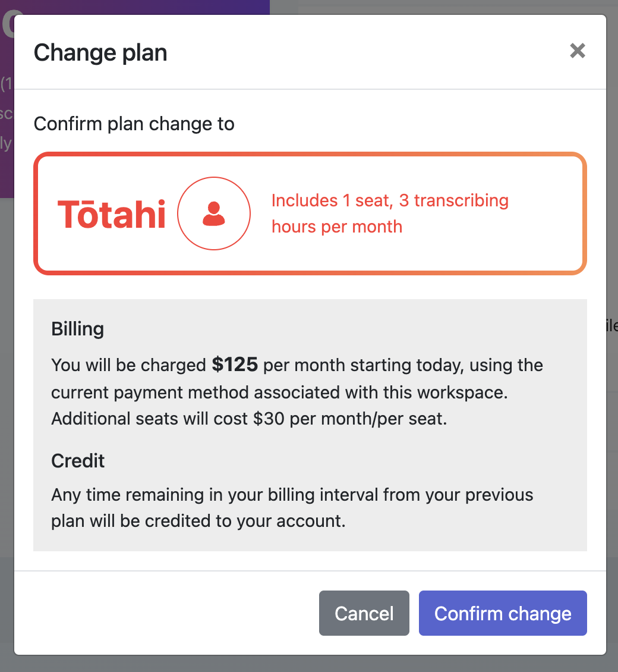Click the 'current payment method' billing line
Image resolution: width=618 pixels, height=672 pixels.
pyautogui.click(x=279, y=392)
